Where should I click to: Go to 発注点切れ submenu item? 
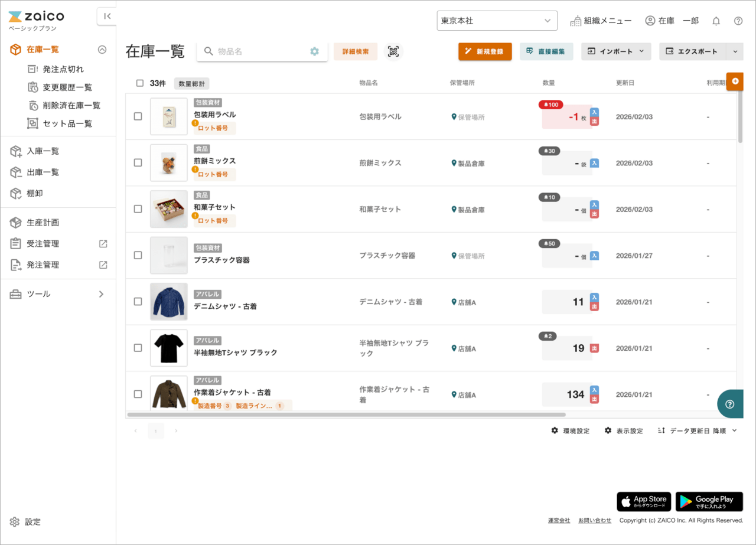tap(63, 69)
